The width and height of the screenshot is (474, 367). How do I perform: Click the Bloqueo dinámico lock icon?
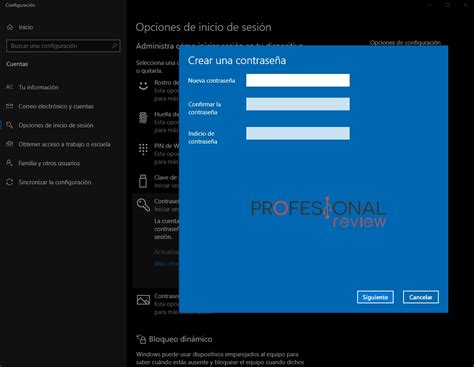click(x=141, y=339)
